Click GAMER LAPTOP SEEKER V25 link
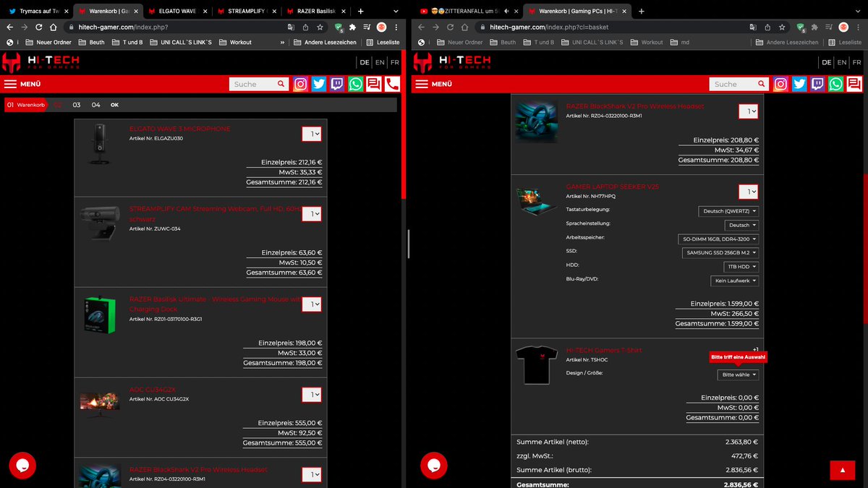 click(613, 187)
